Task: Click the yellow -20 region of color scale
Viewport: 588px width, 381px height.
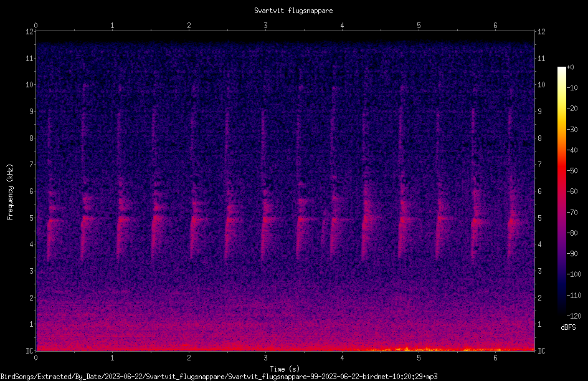Action: [561, 109]
